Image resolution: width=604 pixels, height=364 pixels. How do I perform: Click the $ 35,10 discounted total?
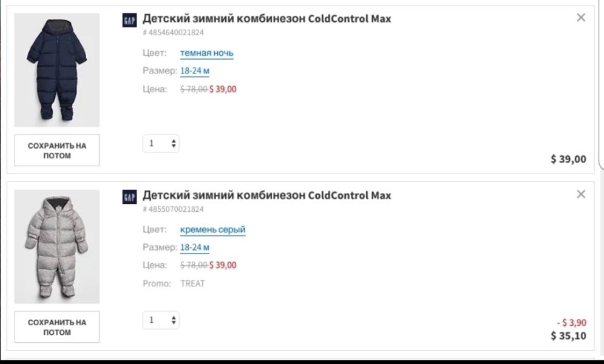pyautogui.click(x=568, y=336)
